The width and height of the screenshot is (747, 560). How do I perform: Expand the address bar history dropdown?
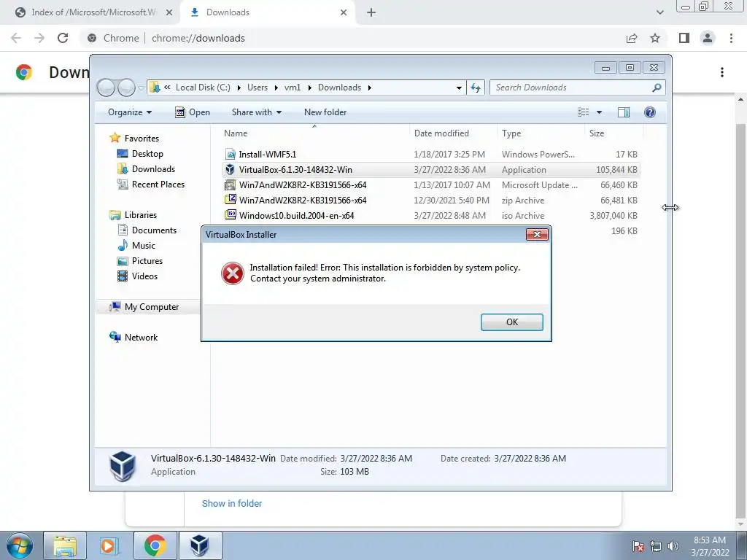coord(459,87)
